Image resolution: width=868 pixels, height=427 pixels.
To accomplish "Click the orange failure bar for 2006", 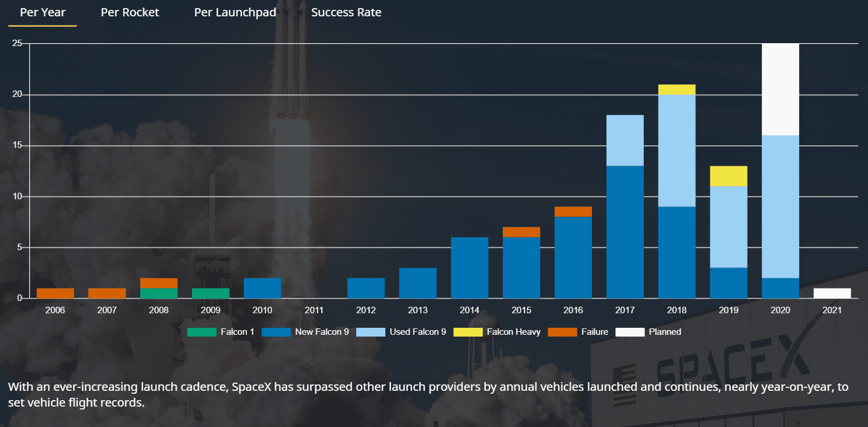I will coord(55,293).
